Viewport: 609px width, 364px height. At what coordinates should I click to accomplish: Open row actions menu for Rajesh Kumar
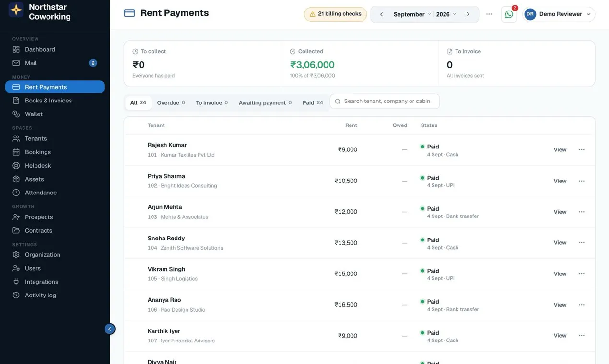click(x=581, y=150)
